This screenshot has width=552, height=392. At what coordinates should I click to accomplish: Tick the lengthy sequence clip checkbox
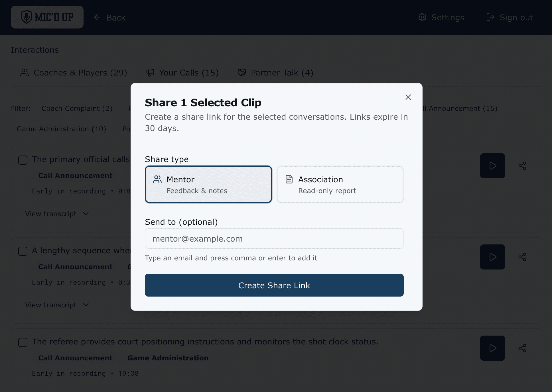pyautogui.click(x=23, y=251)
